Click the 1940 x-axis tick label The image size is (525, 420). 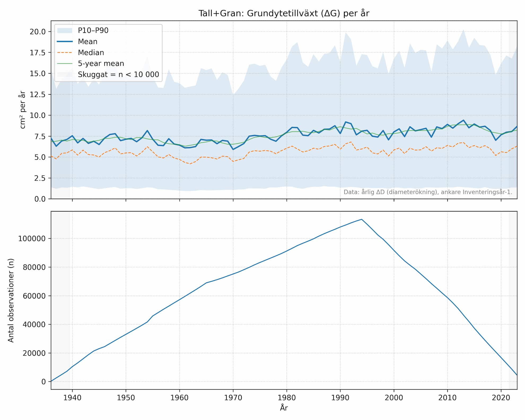[x=72, y=398]
